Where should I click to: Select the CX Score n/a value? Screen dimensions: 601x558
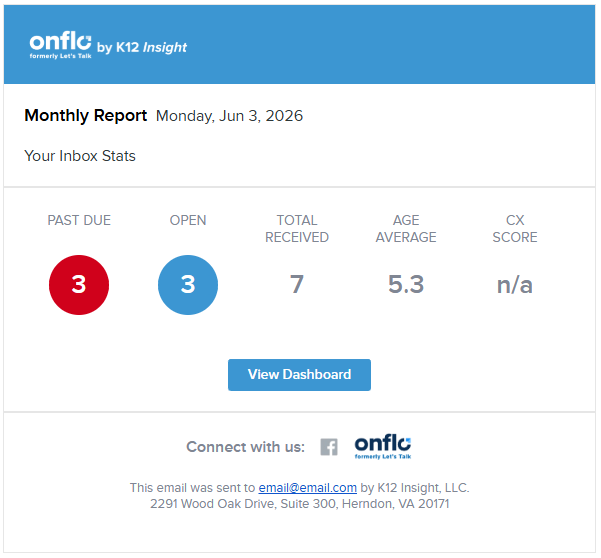tap(515, 286)
